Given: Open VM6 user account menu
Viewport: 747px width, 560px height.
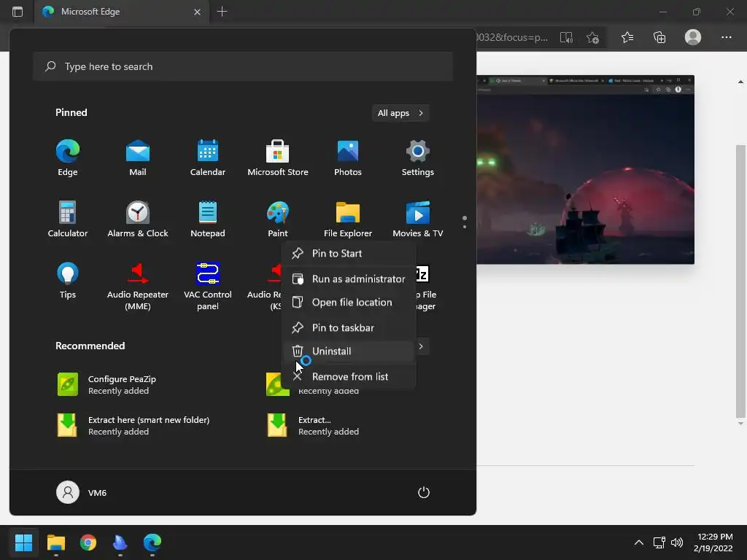Looking at the screenshot, I should 82,492.
